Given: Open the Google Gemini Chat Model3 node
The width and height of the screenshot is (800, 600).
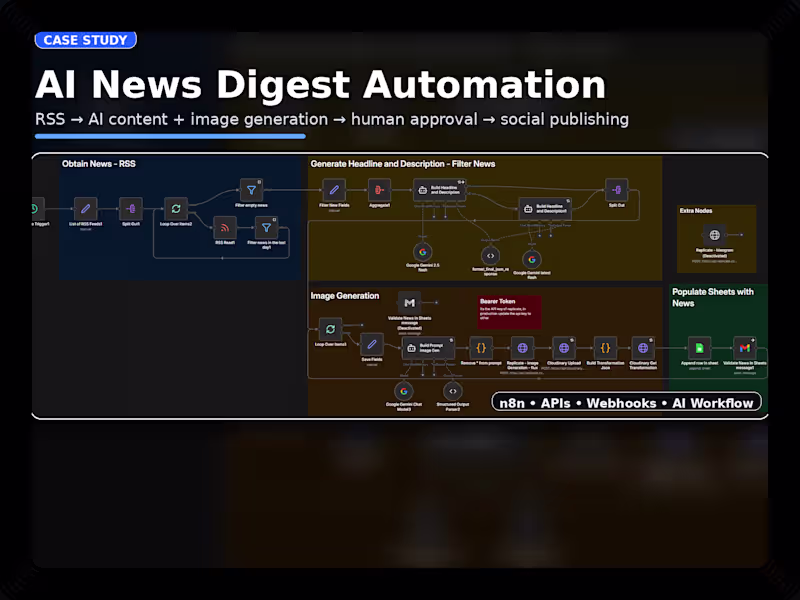Looking at the screenshot, I should (404, 391).
